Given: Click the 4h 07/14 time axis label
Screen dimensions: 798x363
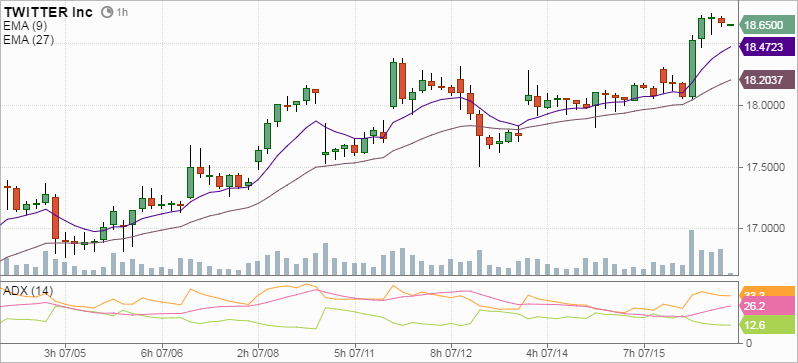Looking at the screenshot, I should [548, 353].
